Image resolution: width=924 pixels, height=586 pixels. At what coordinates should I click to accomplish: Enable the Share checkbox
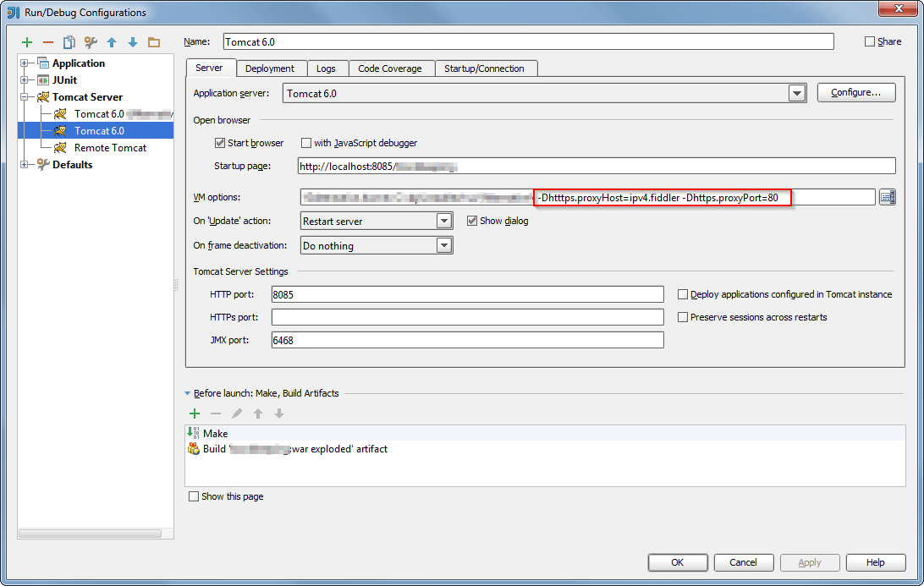(869, 41)
